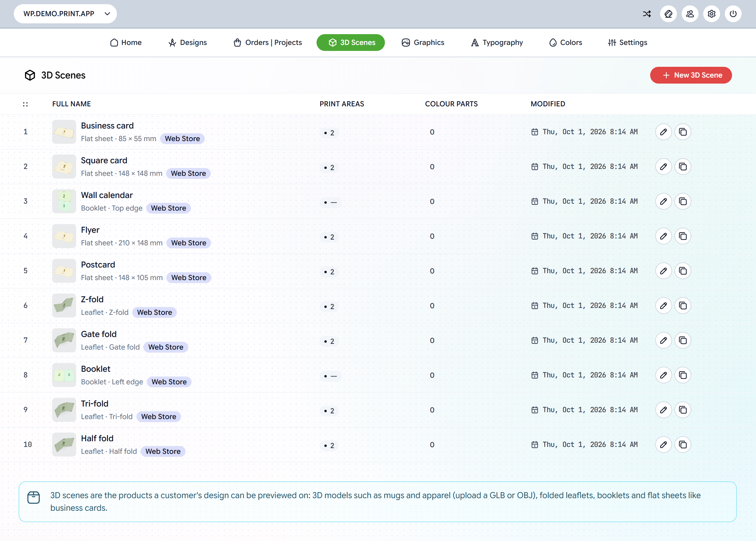Duplicate the Wall calendar scene
The height and width of the screenshot is (541, 756).
(x=683, y=202)
